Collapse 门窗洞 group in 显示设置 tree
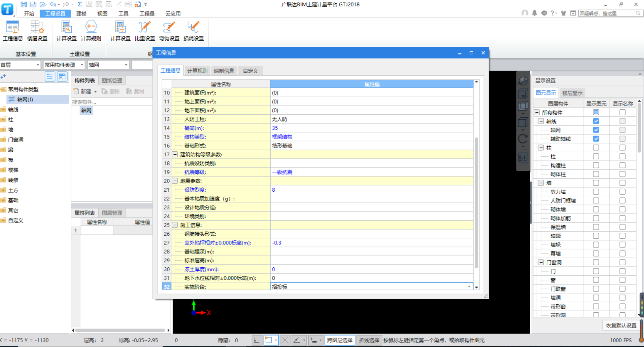Screen dimensions: 644x347 541,262
